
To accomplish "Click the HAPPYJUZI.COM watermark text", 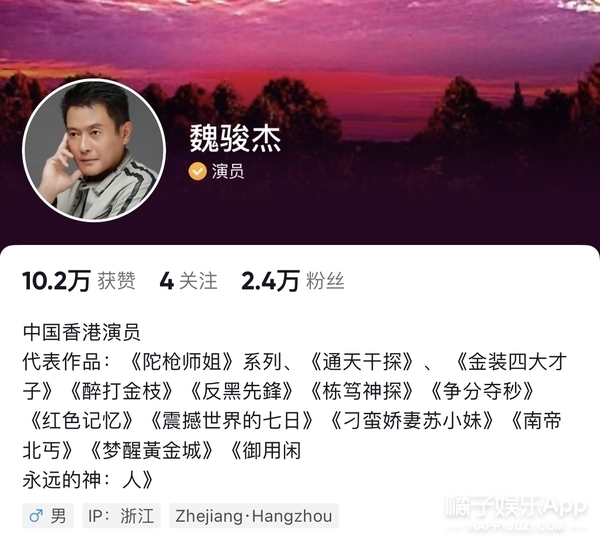I will pyautogui.click(x=516, y=526).
